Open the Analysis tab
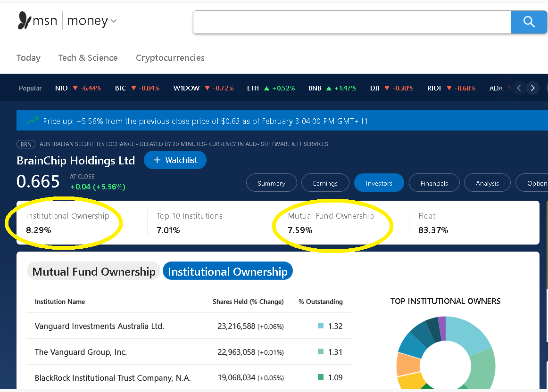The height and width of the screenshot is (392, 548). click(x=487, y=183)
